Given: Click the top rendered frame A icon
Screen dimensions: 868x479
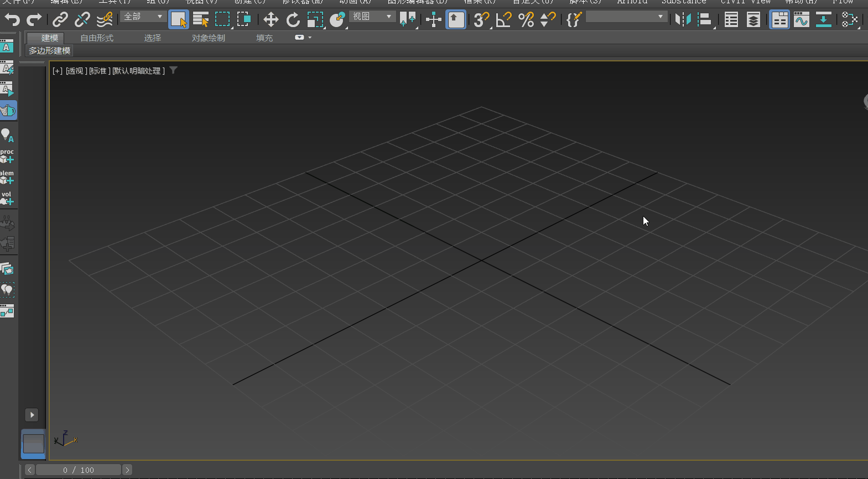Looking at the screenshot, I should (7, 46).
